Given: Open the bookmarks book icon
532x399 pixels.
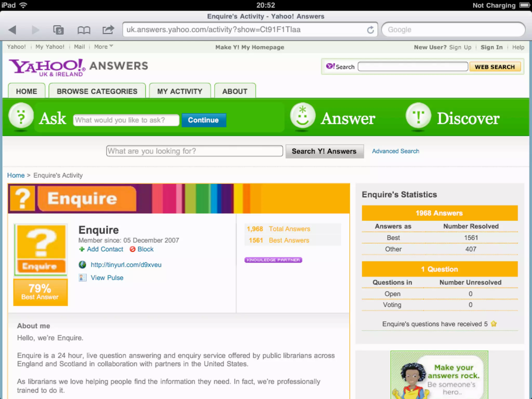Looking at the screenshot, I should click(84, 30).
